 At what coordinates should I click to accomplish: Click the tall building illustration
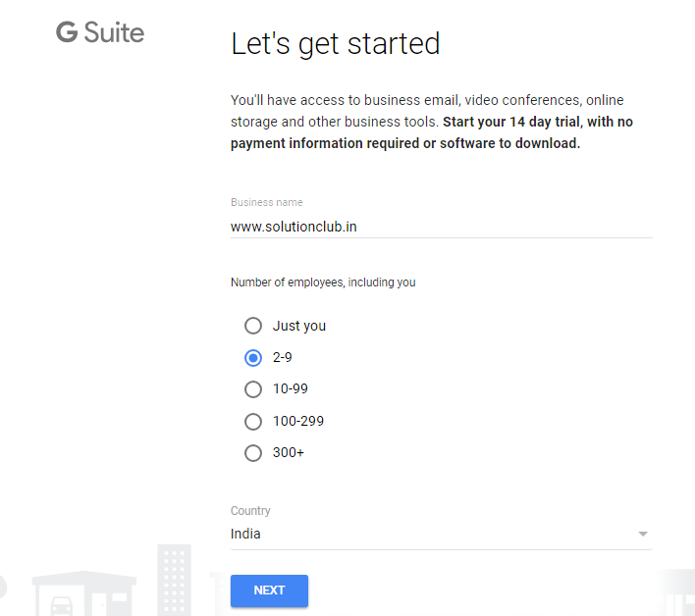(174, 580)
